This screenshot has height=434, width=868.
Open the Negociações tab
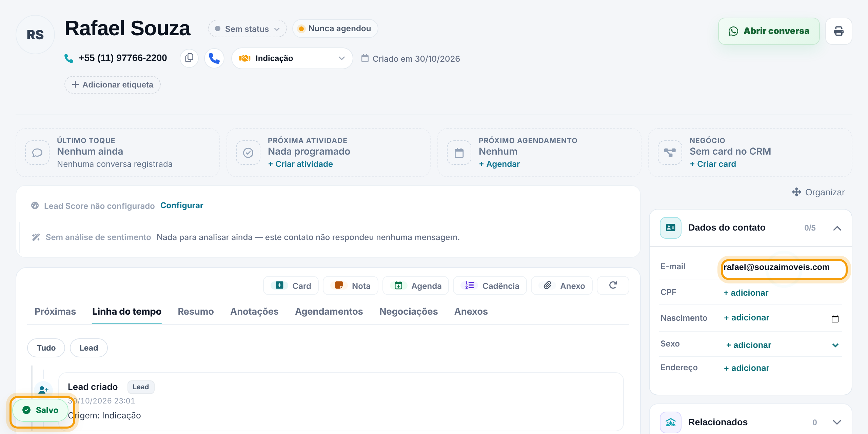[409, 311]
